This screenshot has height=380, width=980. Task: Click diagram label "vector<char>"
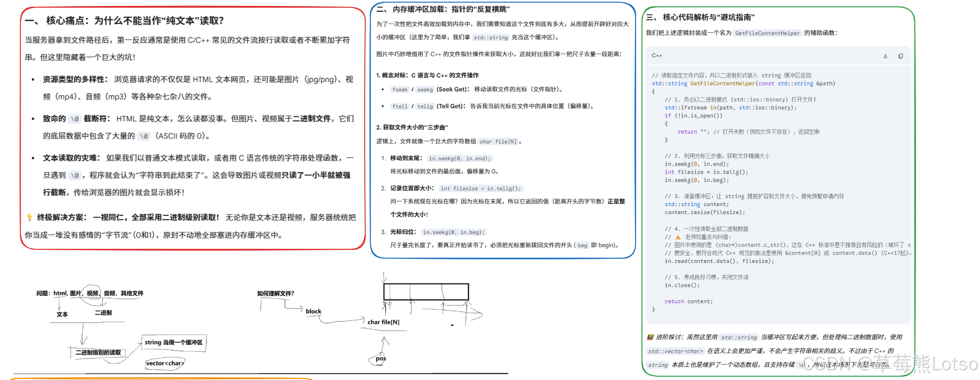(165, 363)
